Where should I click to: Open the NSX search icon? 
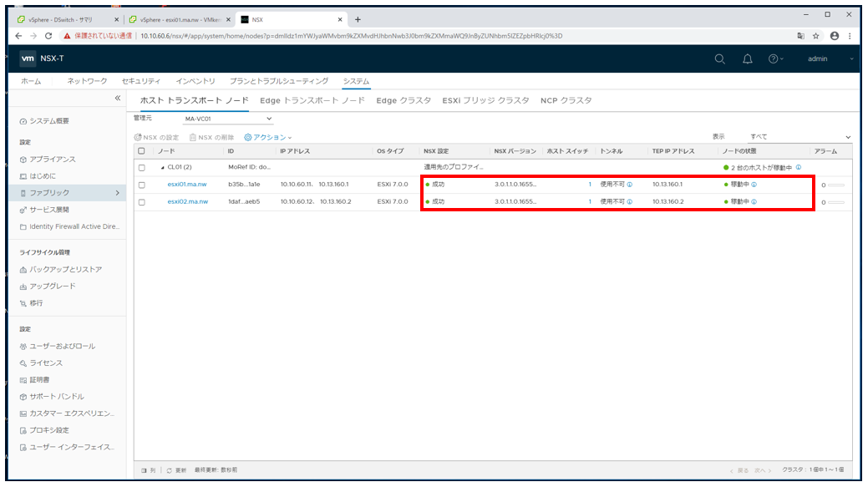coord(719,58)
